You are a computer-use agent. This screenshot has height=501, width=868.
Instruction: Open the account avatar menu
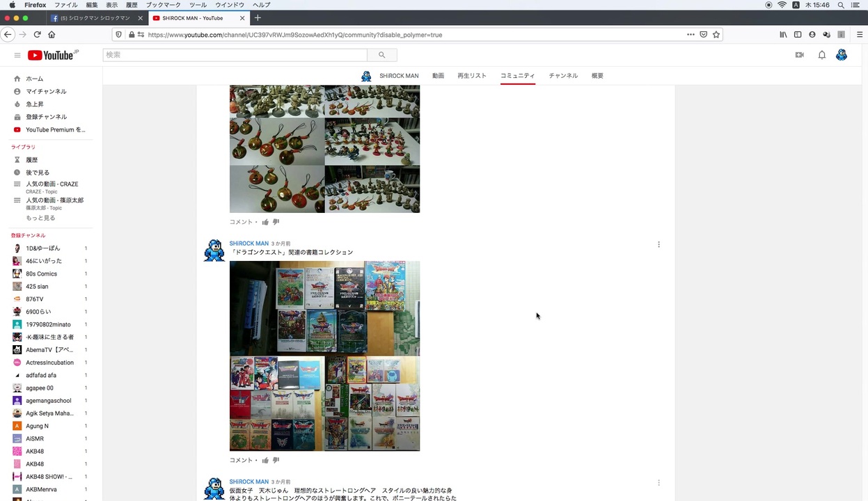click(841, 55)
